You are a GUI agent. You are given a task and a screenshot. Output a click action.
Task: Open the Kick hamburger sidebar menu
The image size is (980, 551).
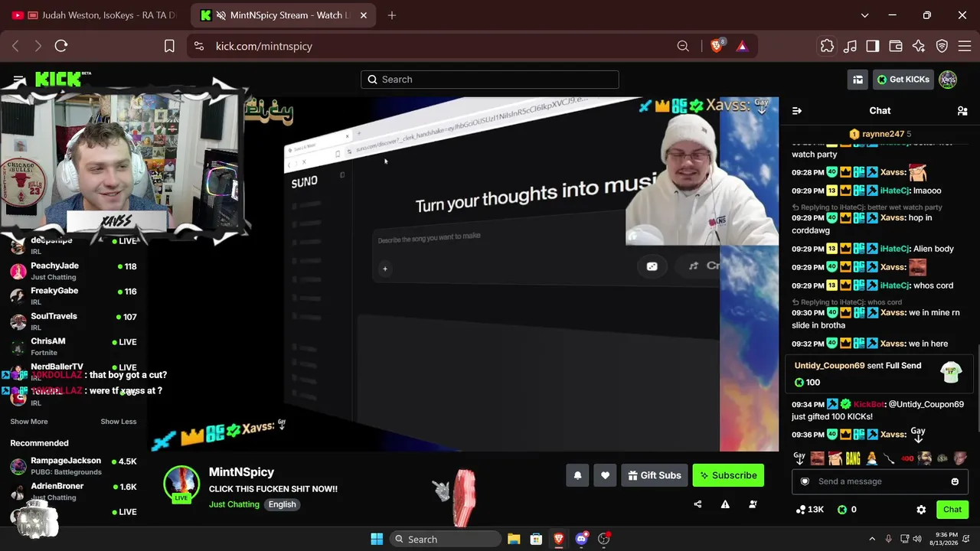point(19,80)
